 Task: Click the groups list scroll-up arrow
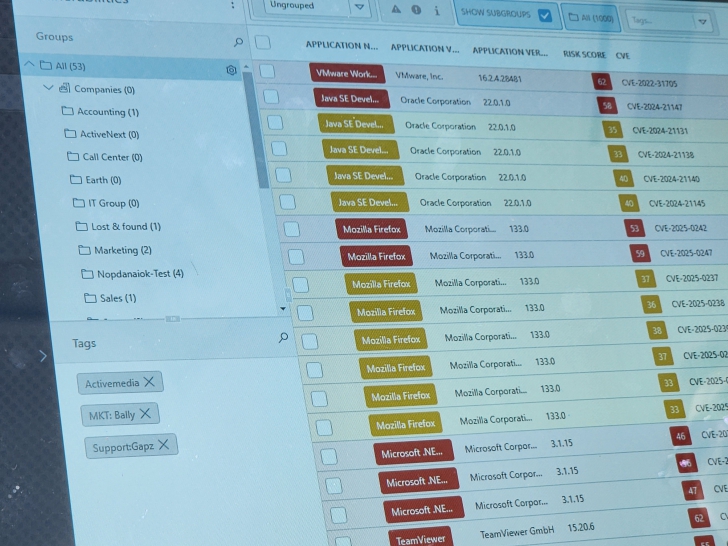pyautogui.click(x=246, y=67)
